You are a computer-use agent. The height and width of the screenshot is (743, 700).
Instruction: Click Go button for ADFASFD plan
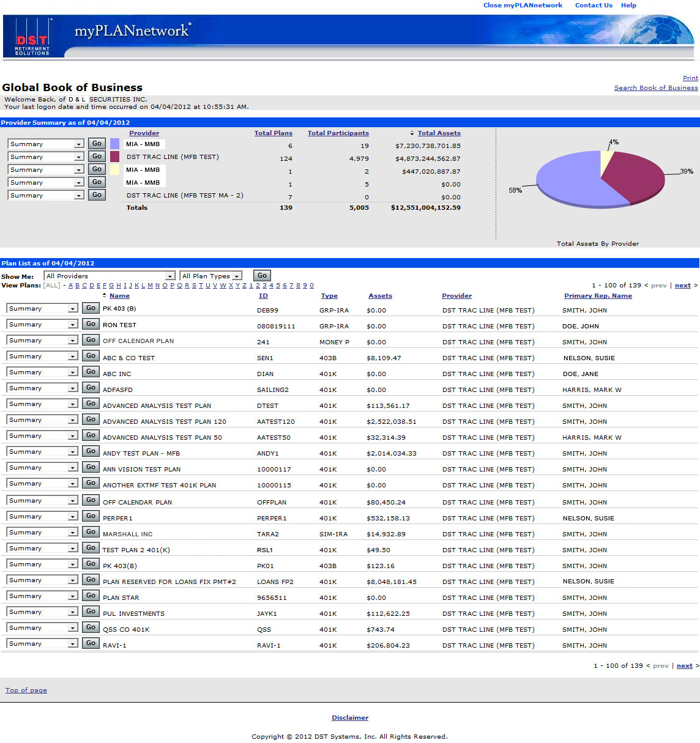coord(91,388)
